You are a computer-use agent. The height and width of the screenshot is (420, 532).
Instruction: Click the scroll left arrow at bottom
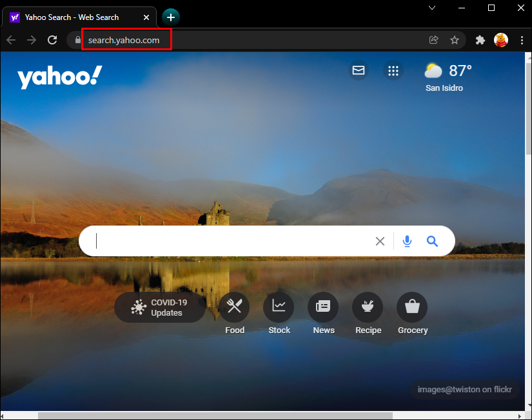coord(3,415)
